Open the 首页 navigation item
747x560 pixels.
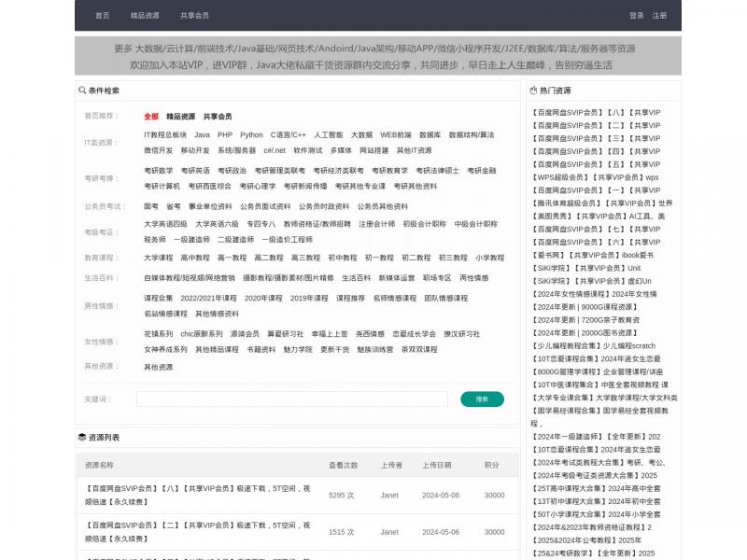coord(103,16)
